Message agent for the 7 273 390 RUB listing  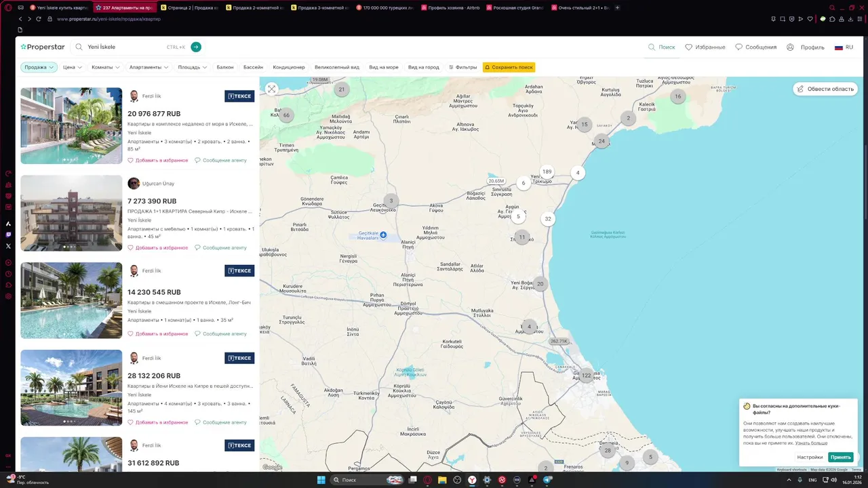tap(220, 248)
